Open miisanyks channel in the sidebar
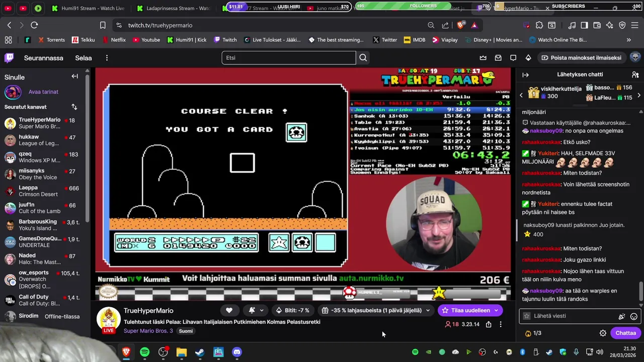The height and width of the screenshot is (362, 644). 43,174
